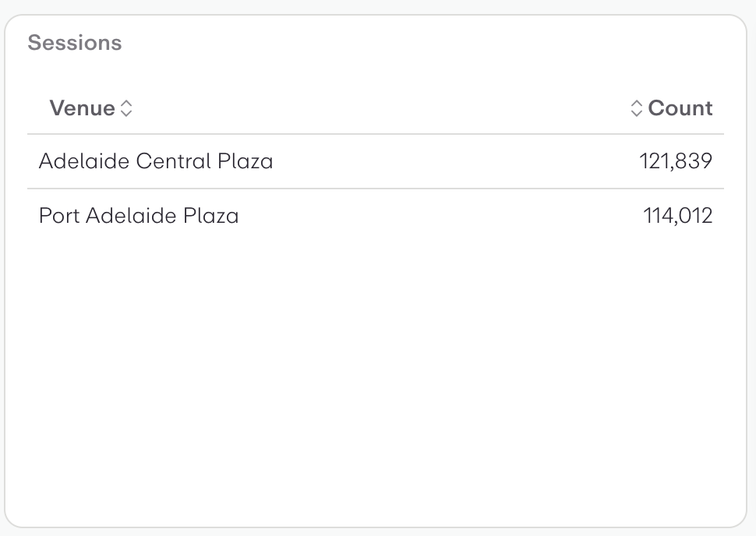Select the Adelaide Central Plaza venue cell
This screenshot has width=756, height=536.
(x=156, y=161)
